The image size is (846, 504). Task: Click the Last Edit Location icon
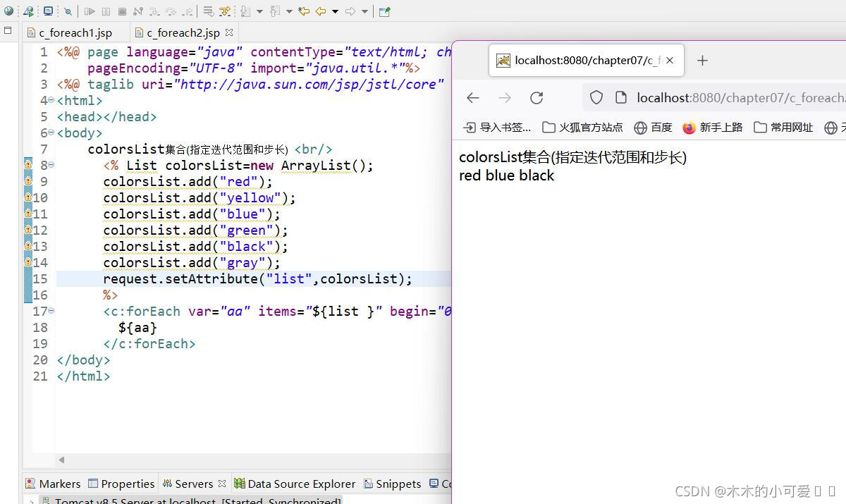coord(305,10)
